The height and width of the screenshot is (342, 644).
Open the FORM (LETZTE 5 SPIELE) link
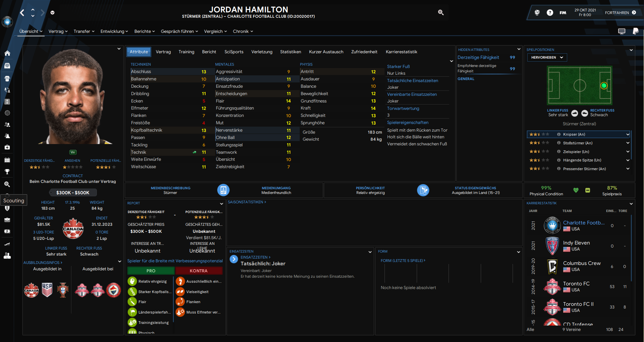[x=403, y=261]
